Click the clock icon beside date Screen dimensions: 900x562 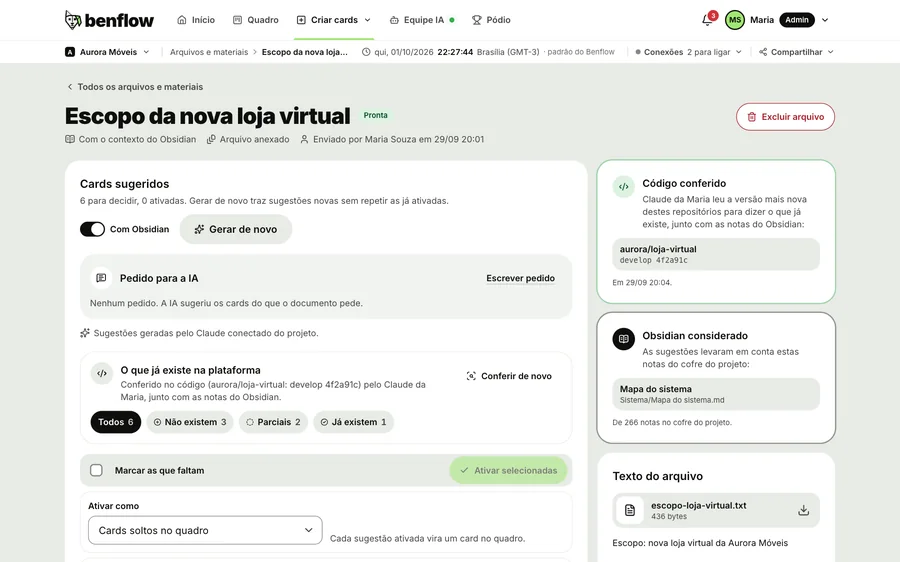pos(366,52)
